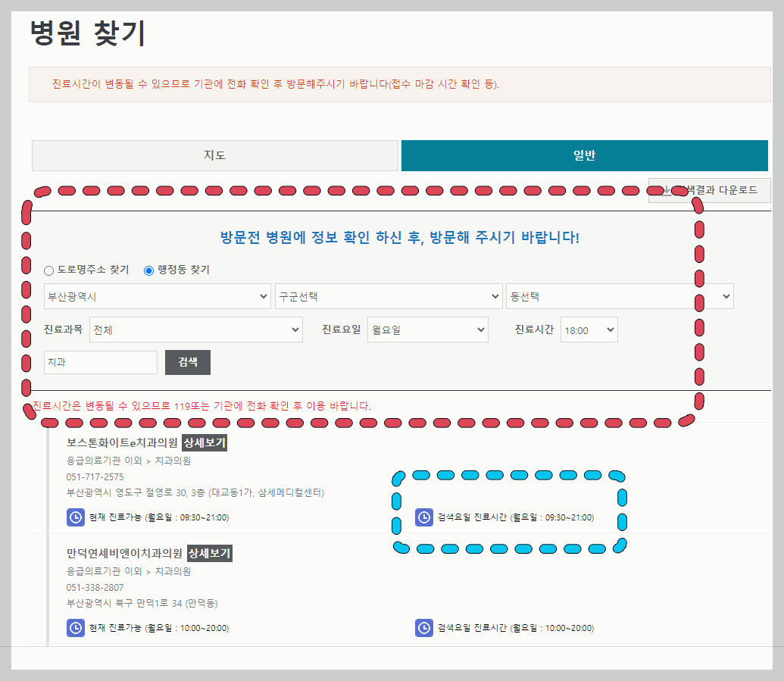
Task: Open 상세보기 for 만덕연세비앤이치과의원
Action: click(208, 554)
